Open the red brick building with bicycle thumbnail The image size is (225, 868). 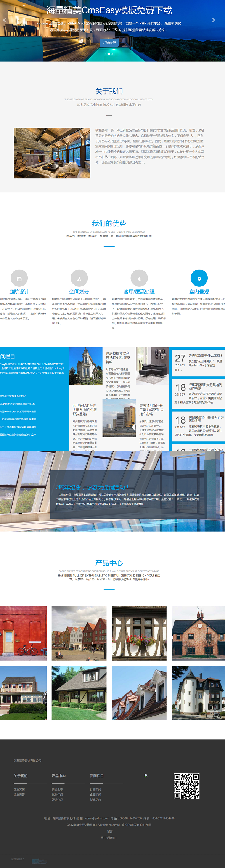(23, 633)
